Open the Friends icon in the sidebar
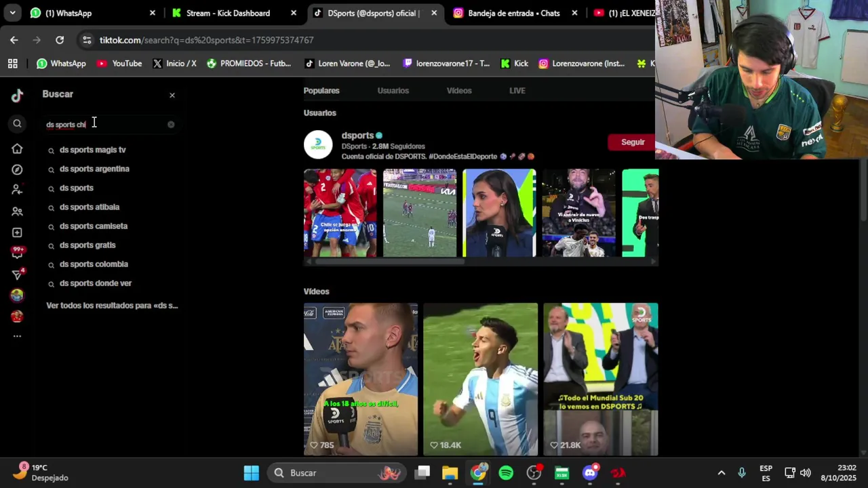Screen dimensions: 868x488 tap(17, 211)
